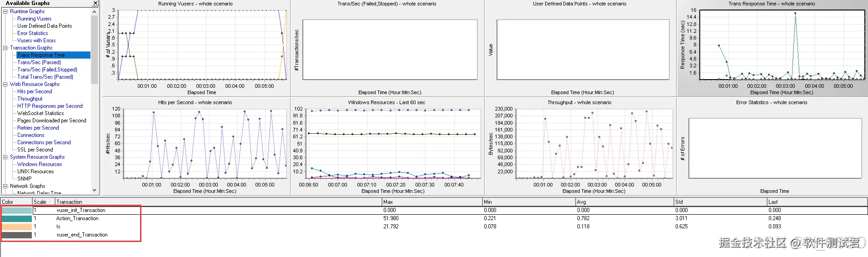The width and height of the screenshot is (868, 257).
Task: Activate the User Defined Data Points graph
Action: tap(581, 48)
